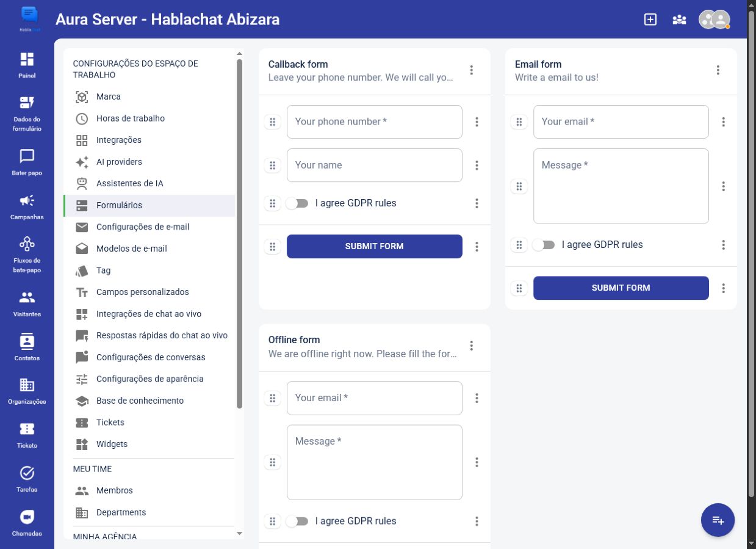The width and height of the screenshot is (756, 549).
Task: Click Submit Form button in Callback form
Action: [x=375, y=247]
